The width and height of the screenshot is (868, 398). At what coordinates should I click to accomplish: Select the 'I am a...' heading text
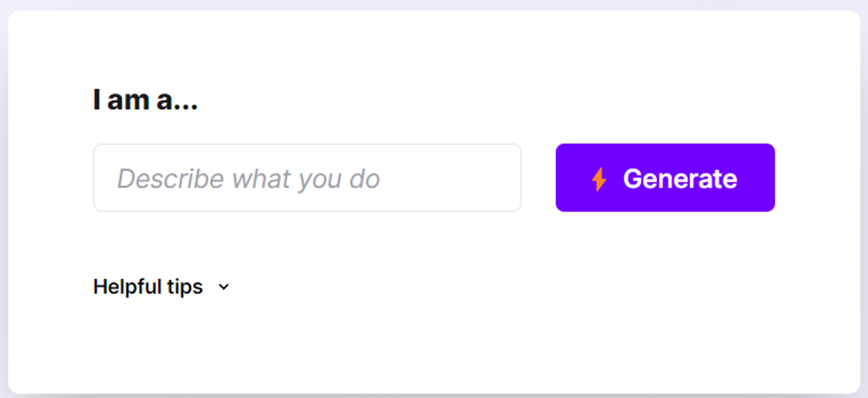click(x=145, y=99)
